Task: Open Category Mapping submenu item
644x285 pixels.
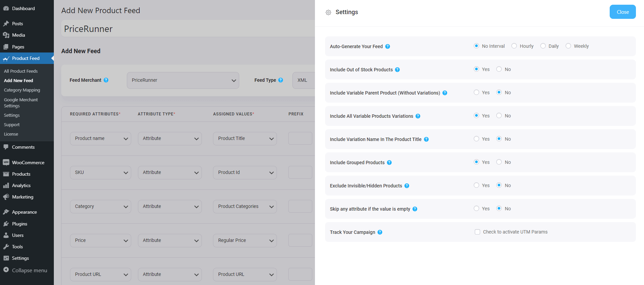Action: tap(22, 90)
